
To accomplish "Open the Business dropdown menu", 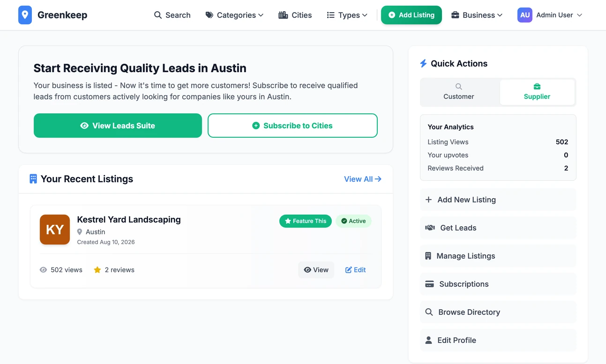I will [x=477, y=15].
